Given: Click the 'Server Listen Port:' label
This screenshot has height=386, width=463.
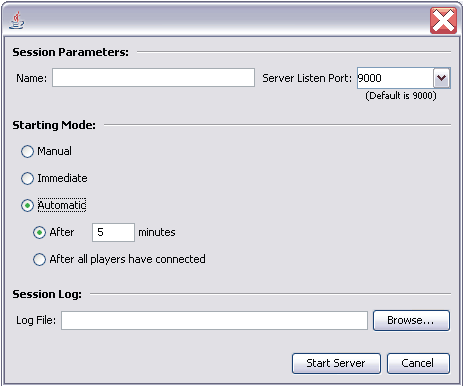Looking at the screenshot, I should tap(307, 78).
